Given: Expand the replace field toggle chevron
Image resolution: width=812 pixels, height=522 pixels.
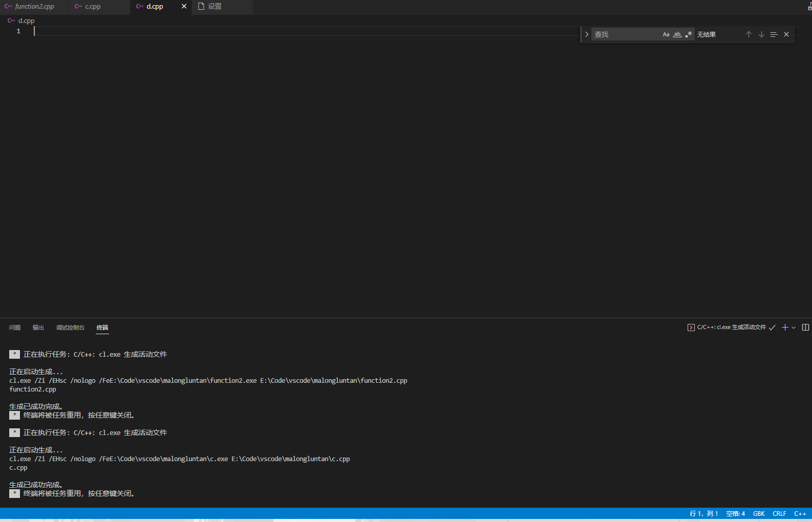Looking at the screenshot, I should tap(587, 34).
